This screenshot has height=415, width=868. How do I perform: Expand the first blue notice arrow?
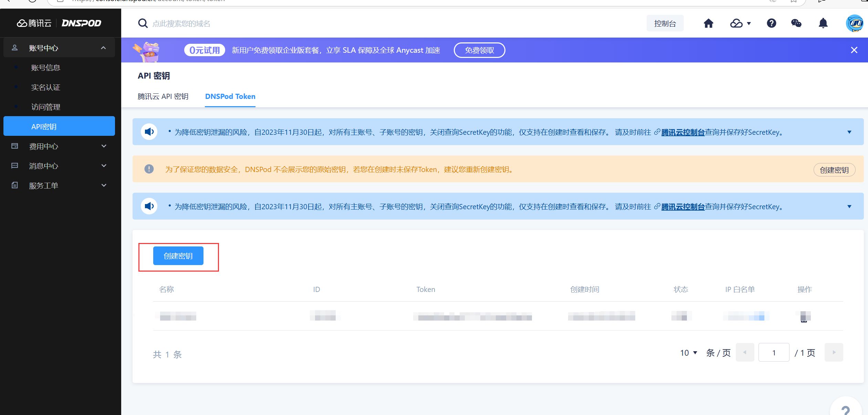tap(849, 132)
